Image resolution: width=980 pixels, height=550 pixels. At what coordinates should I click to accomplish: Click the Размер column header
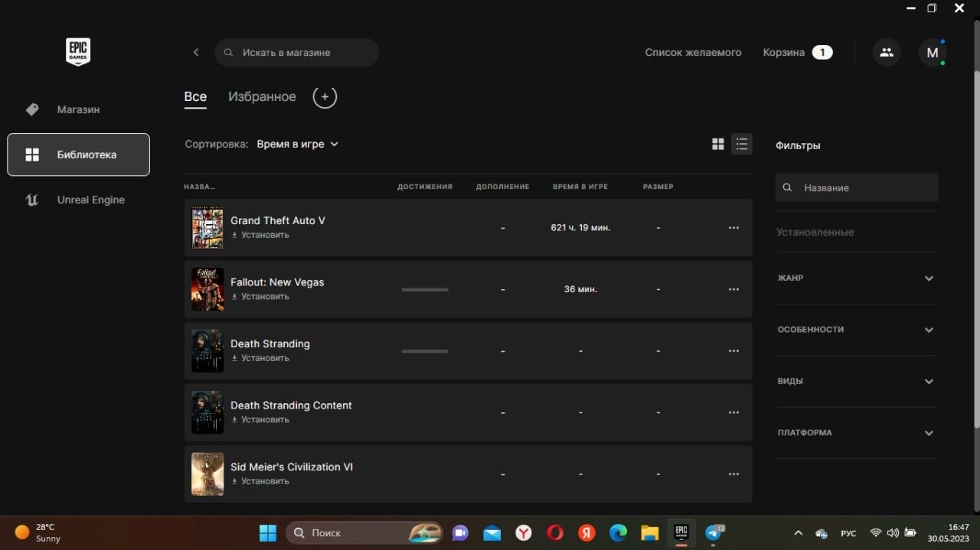coord(658,187)
